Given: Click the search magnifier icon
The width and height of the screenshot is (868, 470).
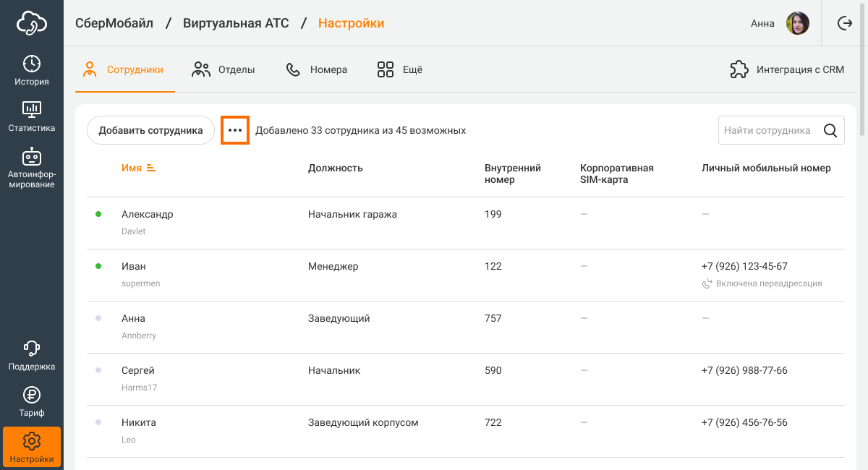Looking at the screenshot, I should (830, 131).
